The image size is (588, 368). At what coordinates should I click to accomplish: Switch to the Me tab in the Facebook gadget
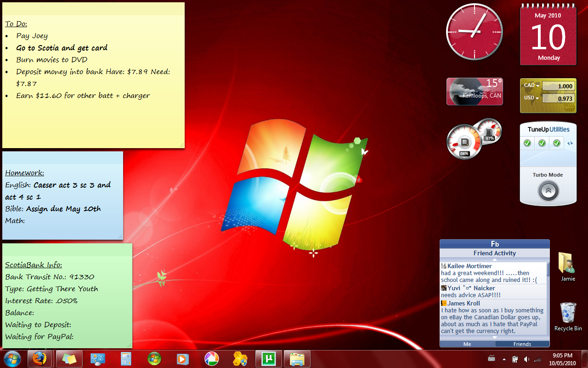[467, 344]
